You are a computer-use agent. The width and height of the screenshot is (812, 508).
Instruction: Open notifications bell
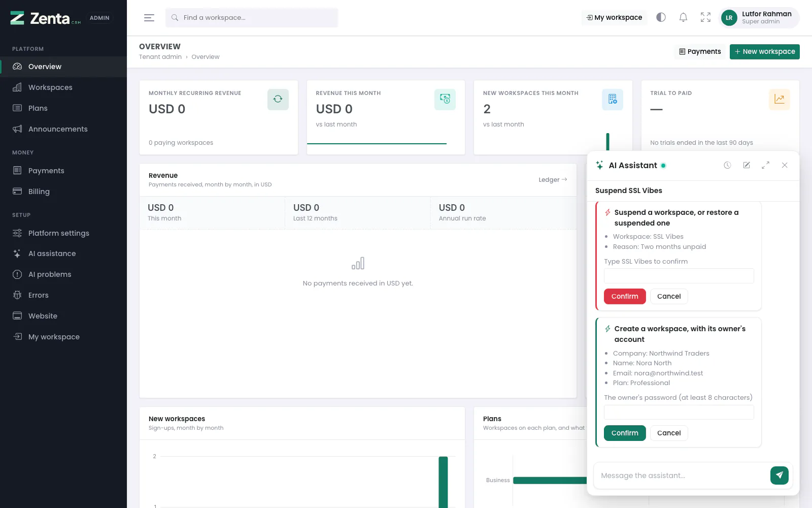coord(683,17)
